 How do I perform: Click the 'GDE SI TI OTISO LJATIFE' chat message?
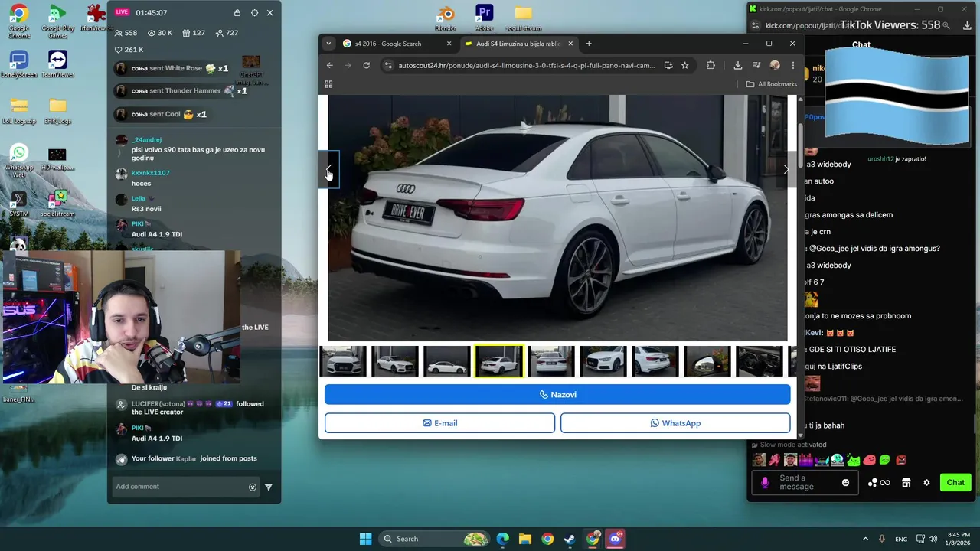[851, 350]
